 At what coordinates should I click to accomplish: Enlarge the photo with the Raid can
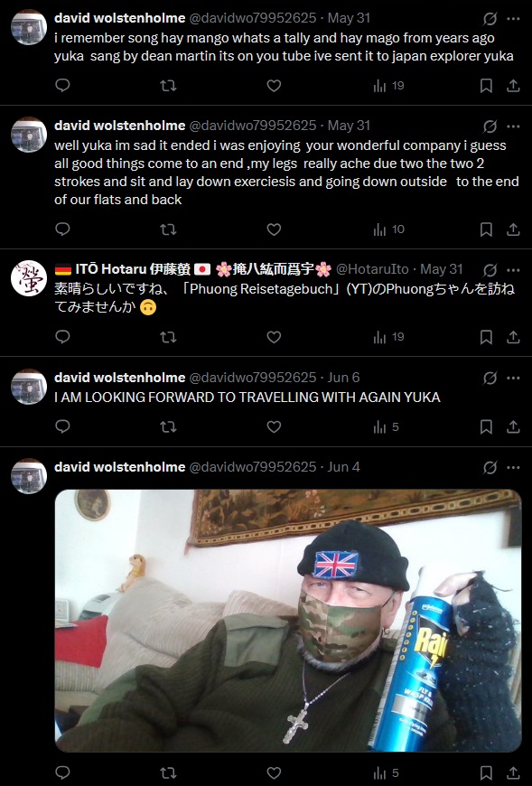tap(288, 621)
